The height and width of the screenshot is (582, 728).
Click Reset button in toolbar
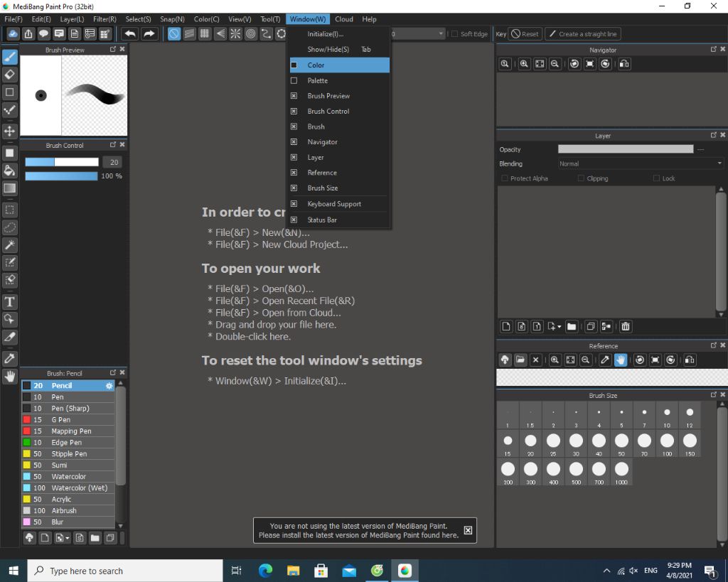coord(525,34)
